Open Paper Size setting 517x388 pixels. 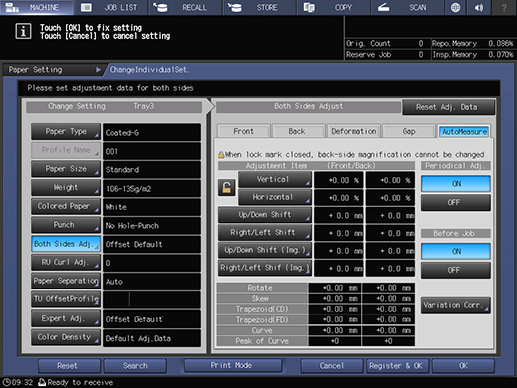pos(66,169)
